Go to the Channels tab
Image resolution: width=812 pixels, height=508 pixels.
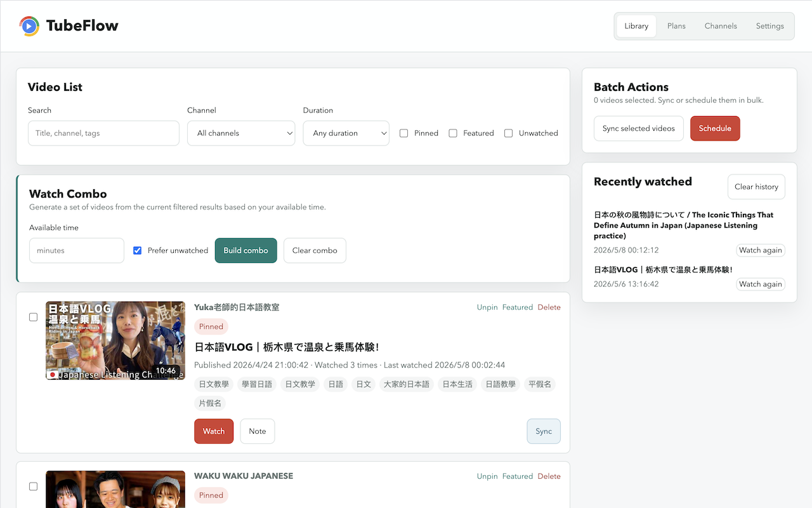(x=721, y=26)
